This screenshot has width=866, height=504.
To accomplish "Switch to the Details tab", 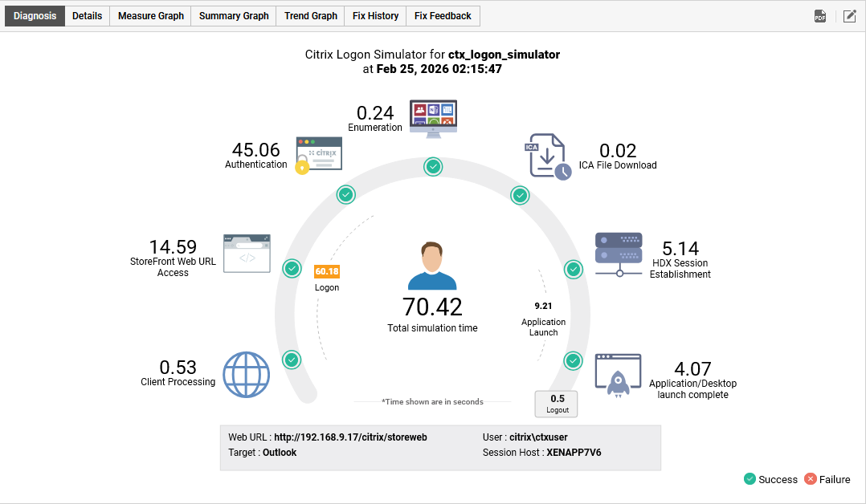I will (x=88, y=16).
